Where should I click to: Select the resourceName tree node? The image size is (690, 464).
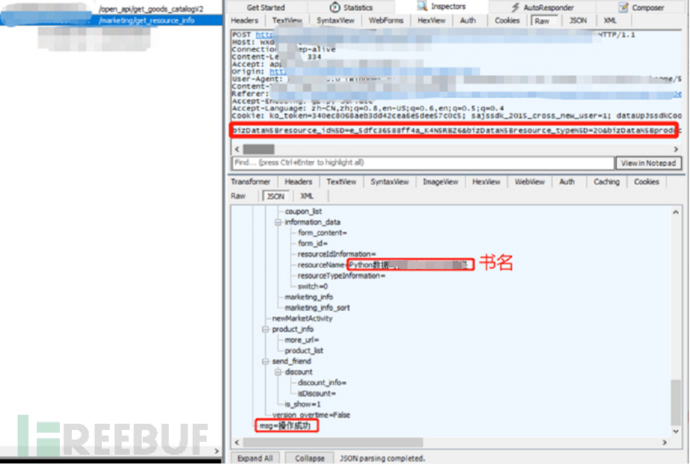[382, 265]
